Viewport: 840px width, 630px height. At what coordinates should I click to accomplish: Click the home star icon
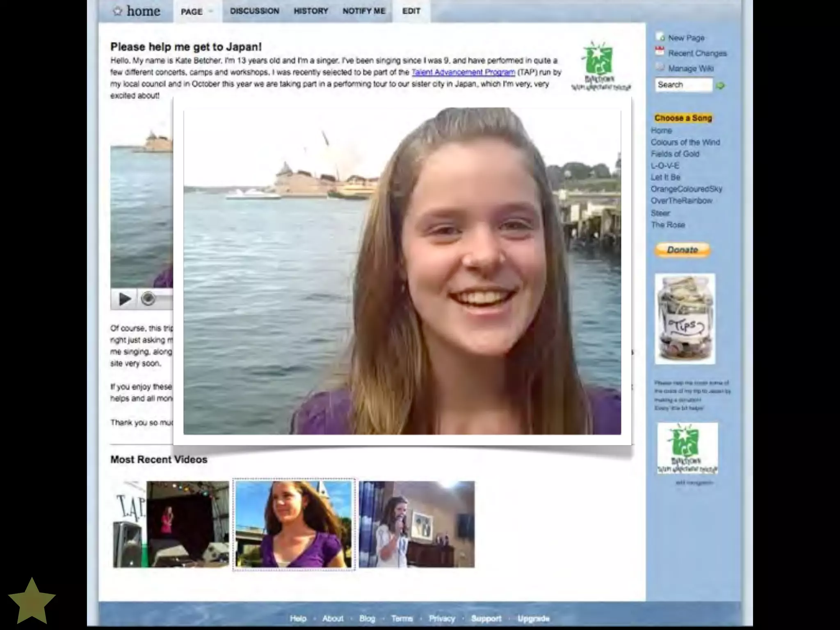tap(118, 11)
